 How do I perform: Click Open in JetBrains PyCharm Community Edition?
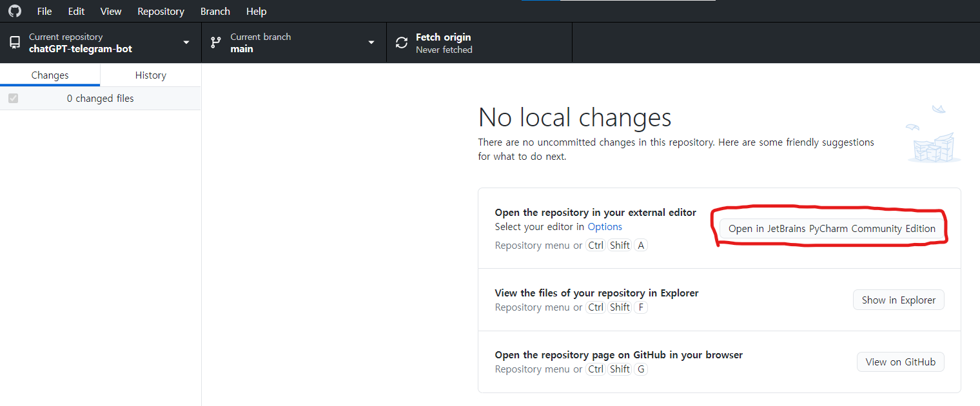832,229
